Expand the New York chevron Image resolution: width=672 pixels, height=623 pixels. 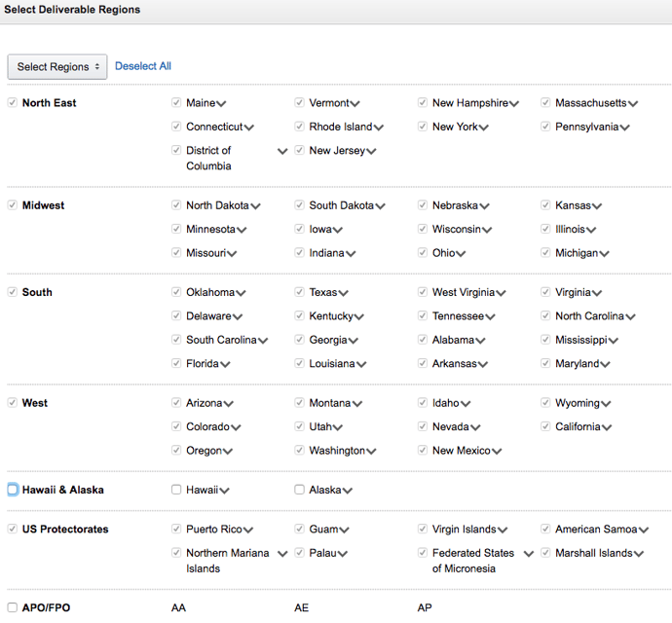pyautogui.click(x=484, y=128)
